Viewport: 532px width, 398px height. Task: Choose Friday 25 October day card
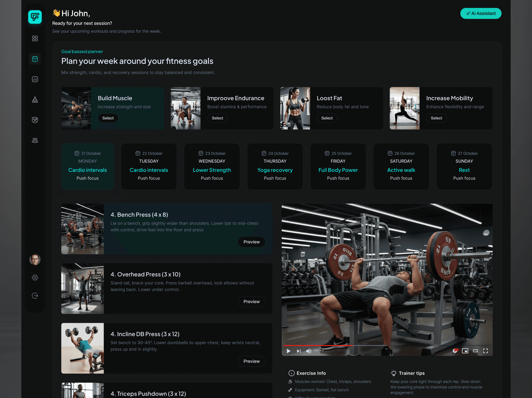(x=338, y=166)
